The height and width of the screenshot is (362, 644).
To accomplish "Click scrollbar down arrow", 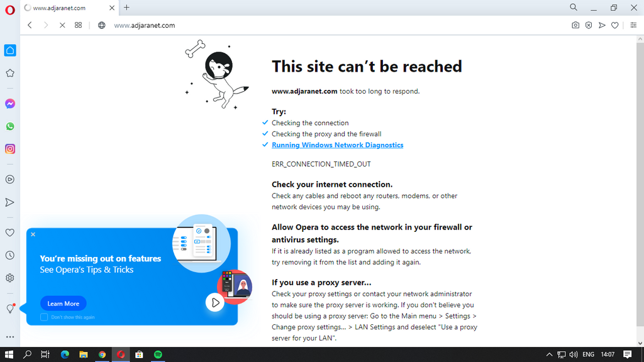I will pos(640,343).
